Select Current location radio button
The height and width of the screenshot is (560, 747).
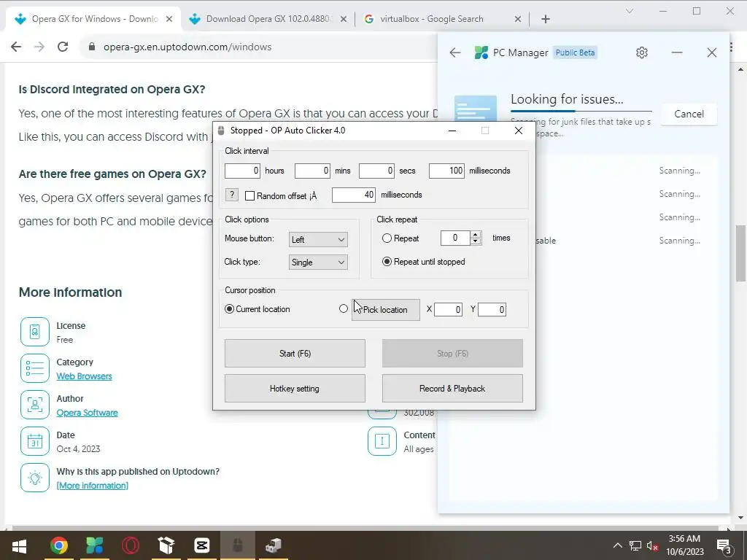230,309
